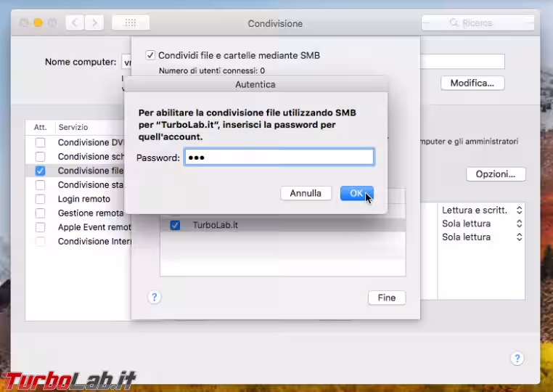Click the Nome computer text field
The image size is (553, 392).
tap(126, 62)
